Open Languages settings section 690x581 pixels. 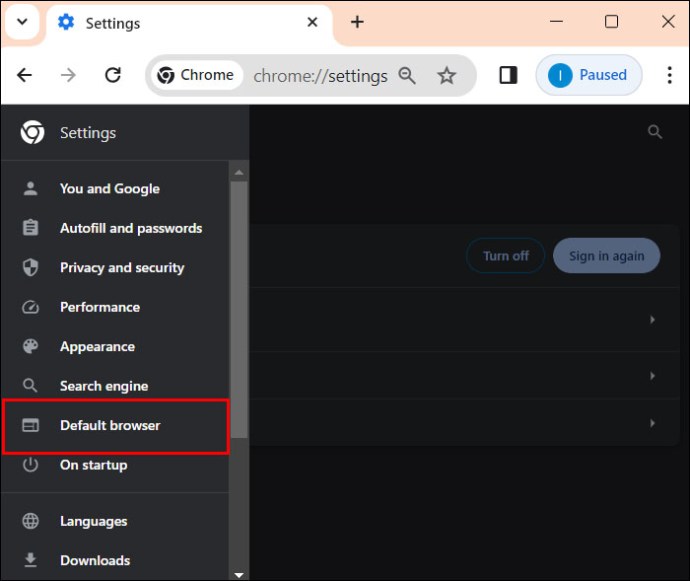pyautogui.click(x=115, y=521)
